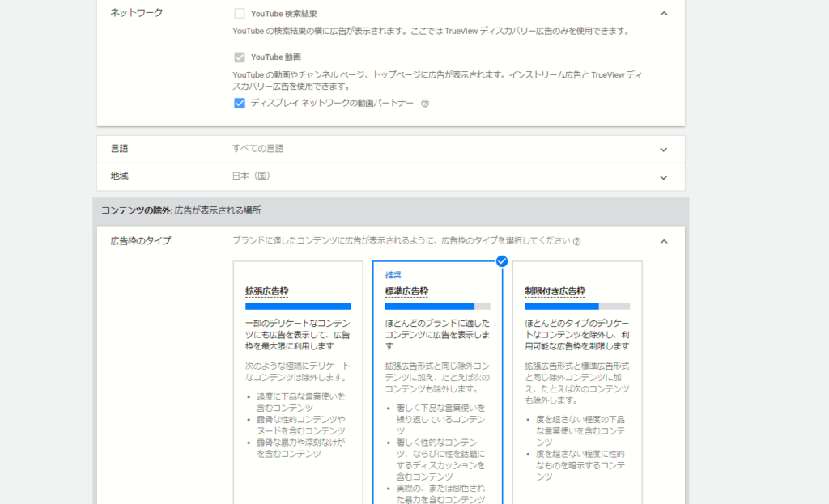Click the ほとんどのブランドに適した description text
This screenshot has width=829, height=504.
point(437,334)
